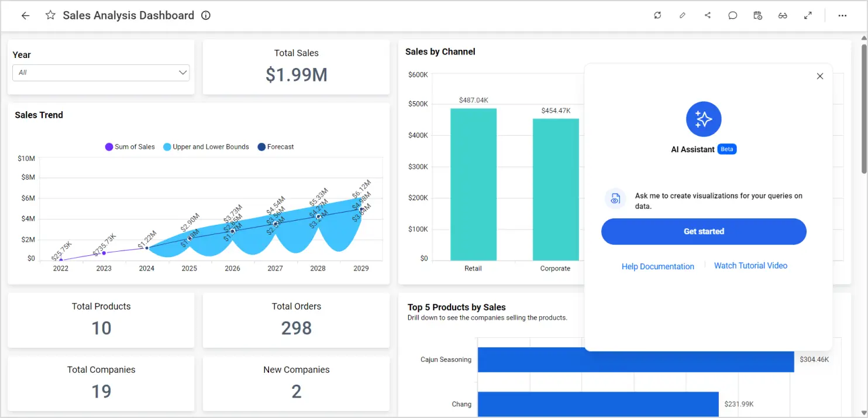
Task: Open the Watch Tutorial Video link
Action: click(750, 266)
